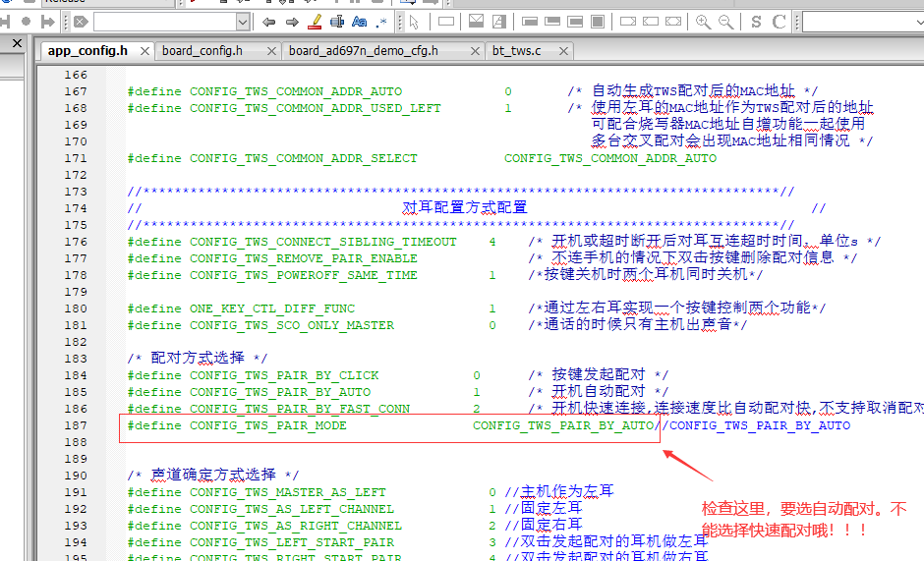This screenshot has height=561, width=924.
Task: Close the bt_tws.c tab
Action: (x=563, y=51)
